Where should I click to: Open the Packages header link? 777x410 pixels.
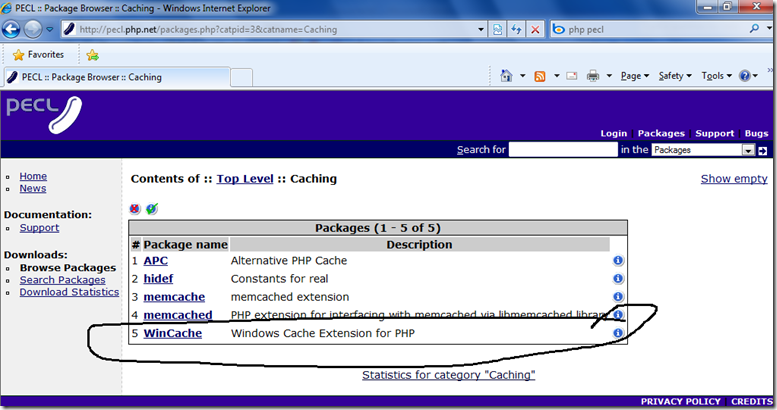(661, 133)
